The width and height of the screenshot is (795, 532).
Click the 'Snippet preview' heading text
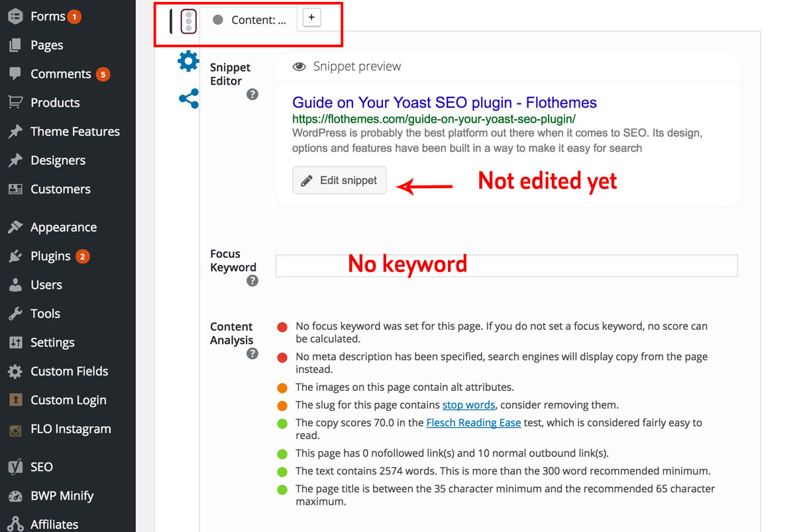pos(357,66)
